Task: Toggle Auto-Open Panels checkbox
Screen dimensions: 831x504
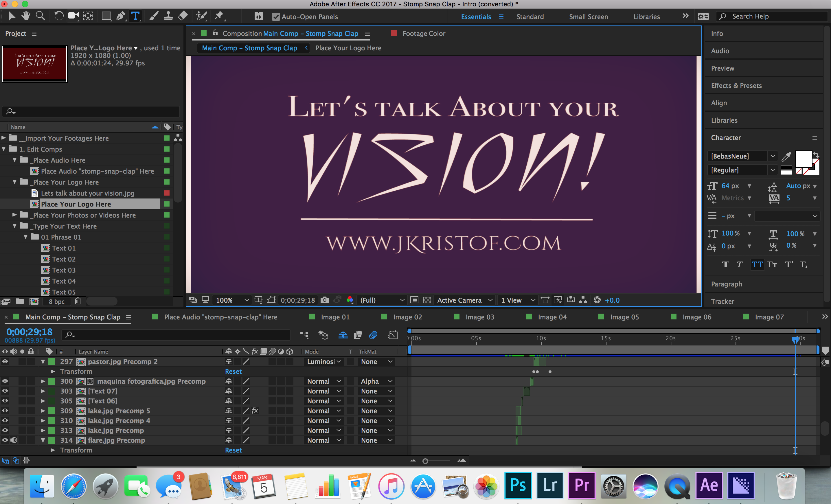Action: (x=276, y=16)
